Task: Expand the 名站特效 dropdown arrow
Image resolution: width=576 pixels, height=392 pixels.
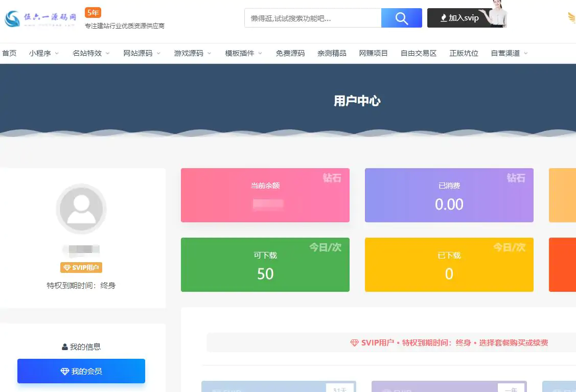Action: [108, 53]
